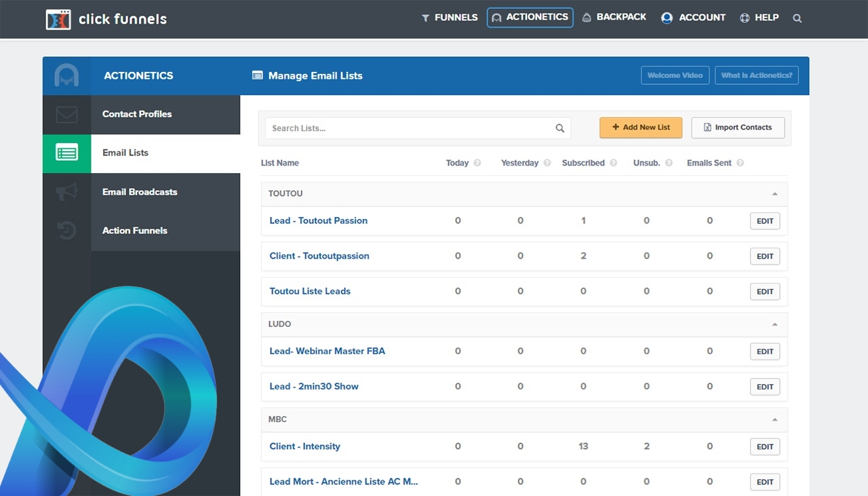Edit the Toutou Liste Leads list
Screen dimensions: 868x496
point(765,292)
